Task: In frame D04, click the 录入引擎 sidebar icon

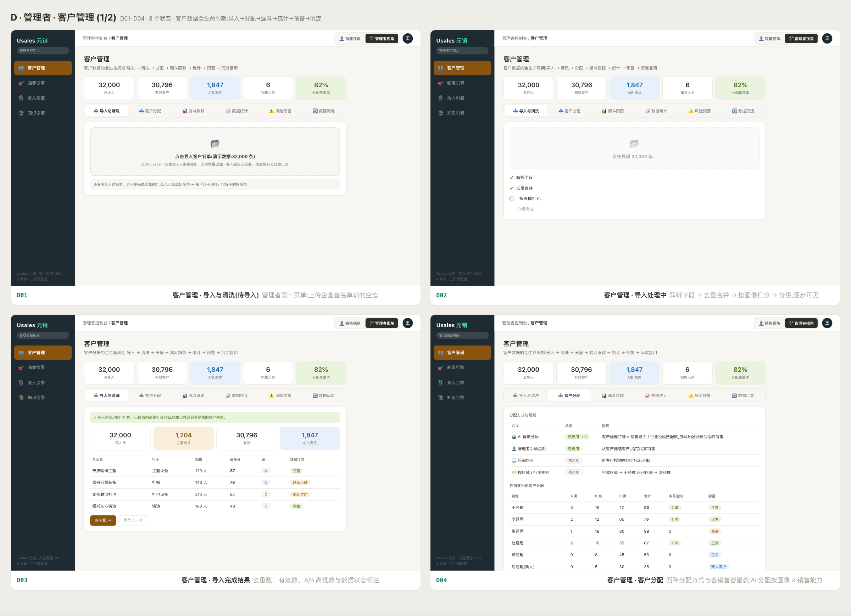Action: [440, 383]
